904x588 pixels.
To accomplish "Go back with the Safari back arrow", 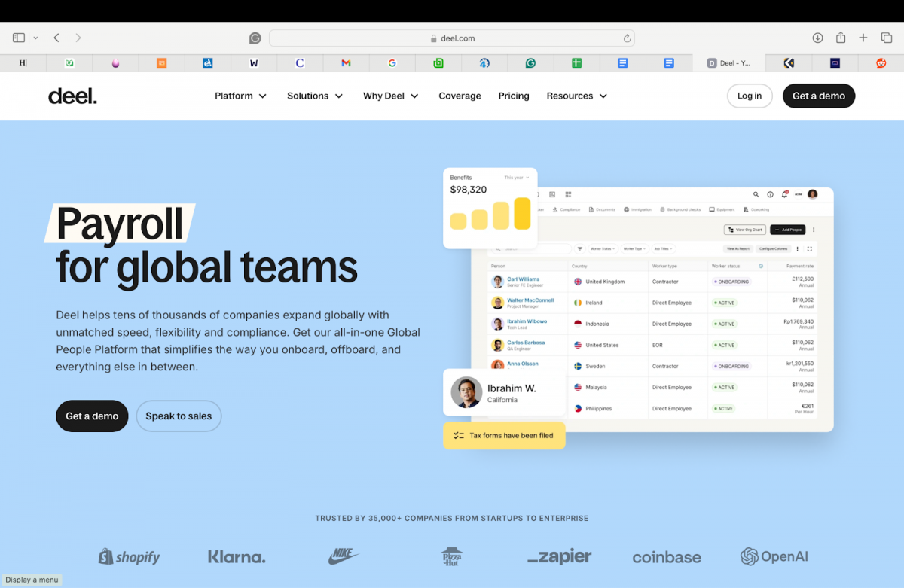I will [x=56, y=38].
